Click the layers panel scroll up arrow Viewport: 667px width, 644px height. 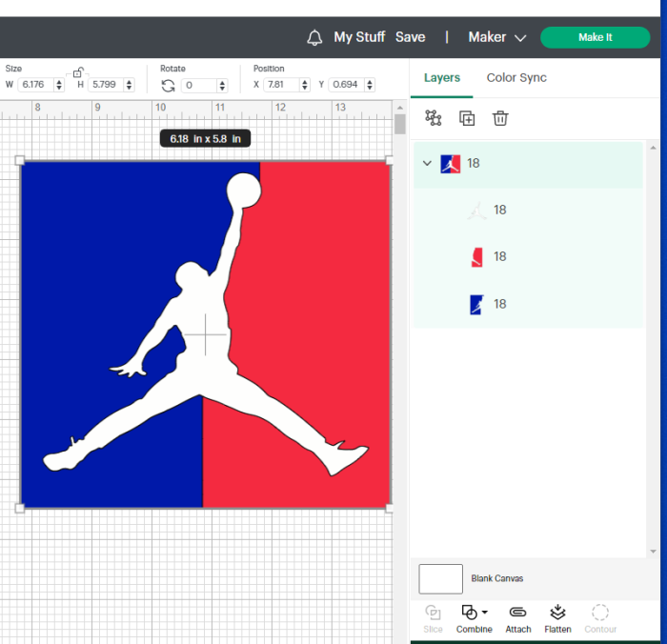pyautogui.click(x=653, y=148)
